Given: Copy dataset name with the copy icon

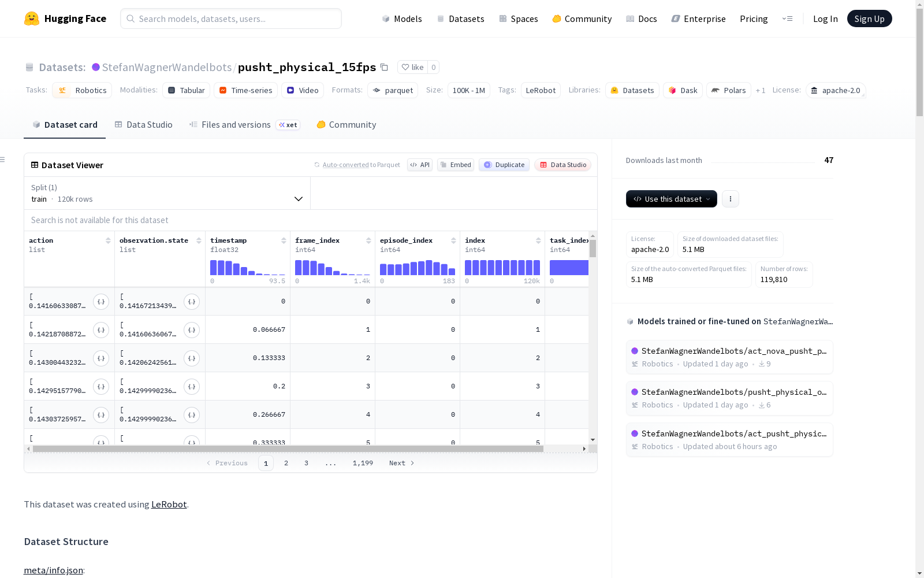Looking at the screenshot, I should coord(384,67).
